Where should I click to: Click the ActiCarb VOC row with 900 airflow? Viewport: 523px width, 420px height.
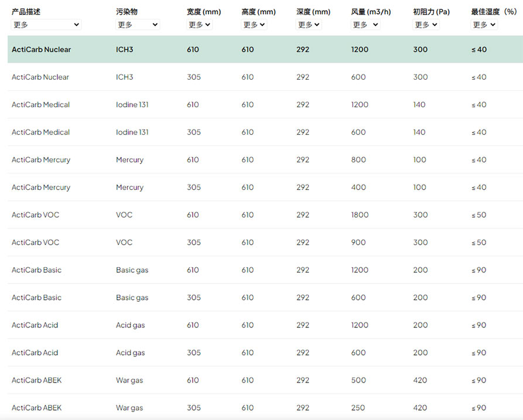pyautogui.click(x=265, y=242)
